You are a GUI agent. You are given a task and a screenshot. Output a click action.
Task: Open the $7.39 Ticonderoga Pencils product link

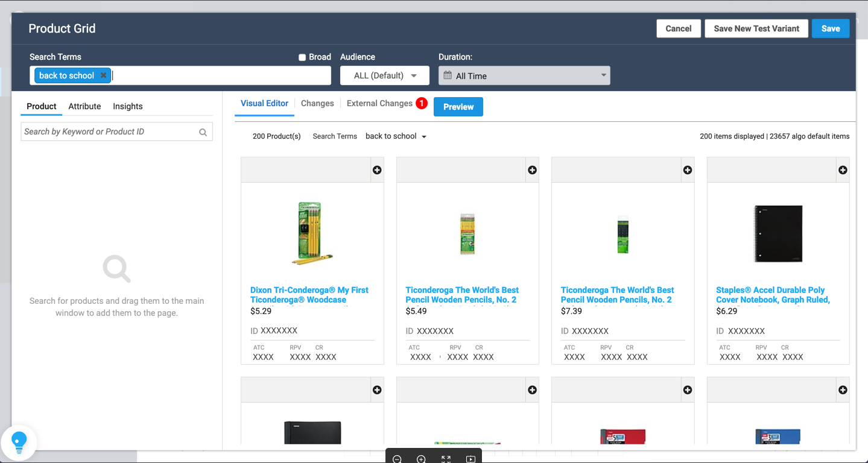point(617,295)
